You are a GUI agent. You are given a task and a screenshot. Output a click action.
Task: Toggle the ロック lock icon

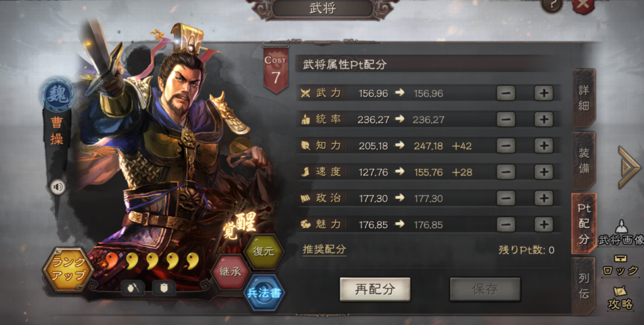coord(621,265)
